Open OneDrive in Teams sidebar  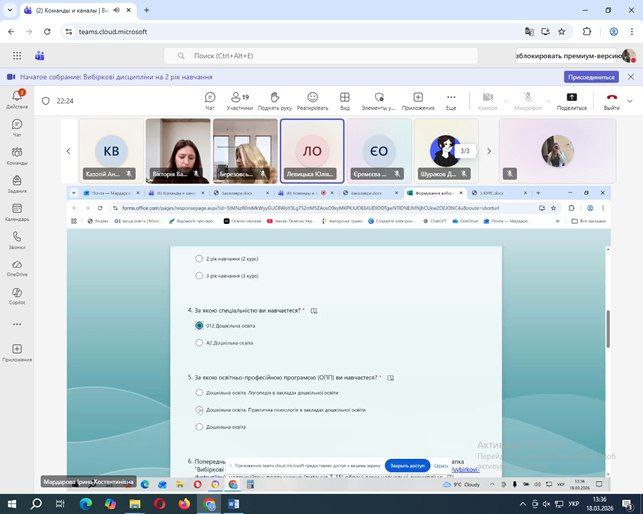pos(17,265)
